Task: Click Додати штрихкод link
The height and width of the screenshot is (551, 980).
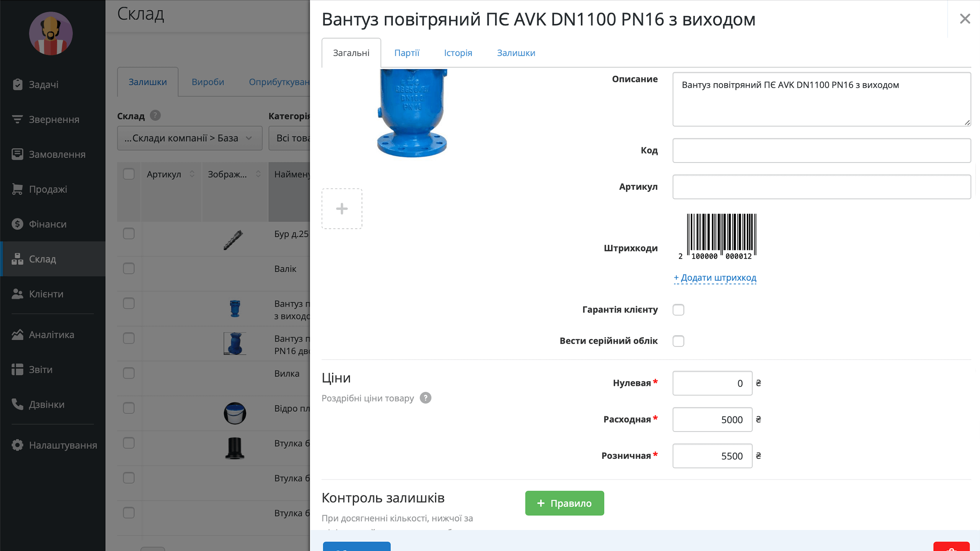Action: click(715, 277)
